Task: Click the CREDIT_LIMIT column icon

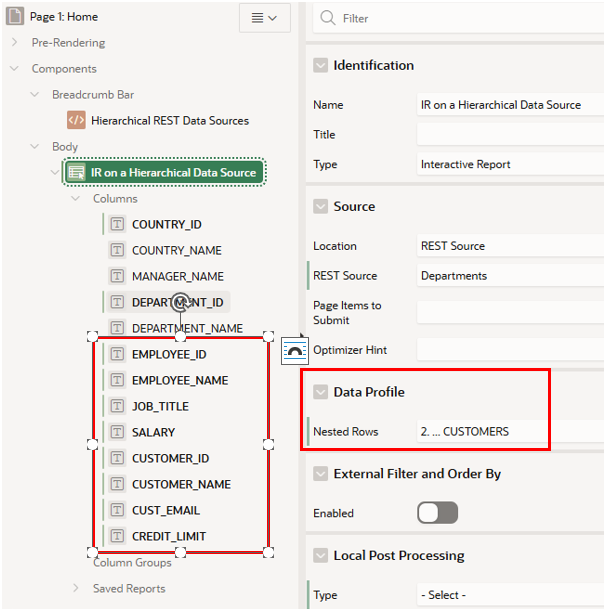Action: pyautogui.click(x=117, y=536)
